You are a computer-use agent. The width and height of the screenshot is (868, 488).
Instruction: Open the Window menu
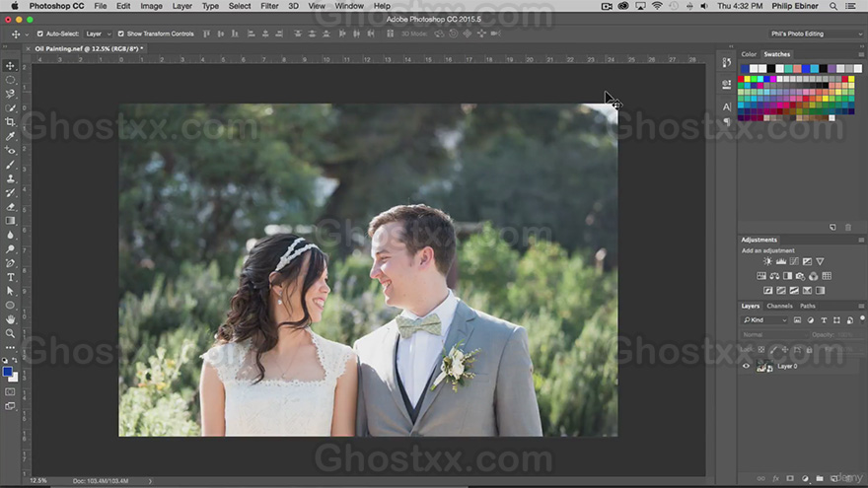(x=349, y=6)
